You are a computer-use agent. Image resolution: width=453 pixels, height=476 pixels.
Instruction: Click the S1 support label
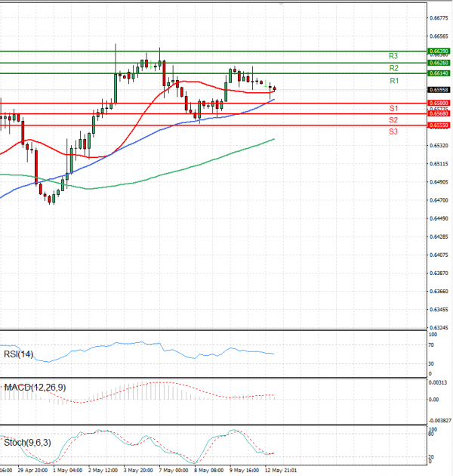(x=393, y=108)
